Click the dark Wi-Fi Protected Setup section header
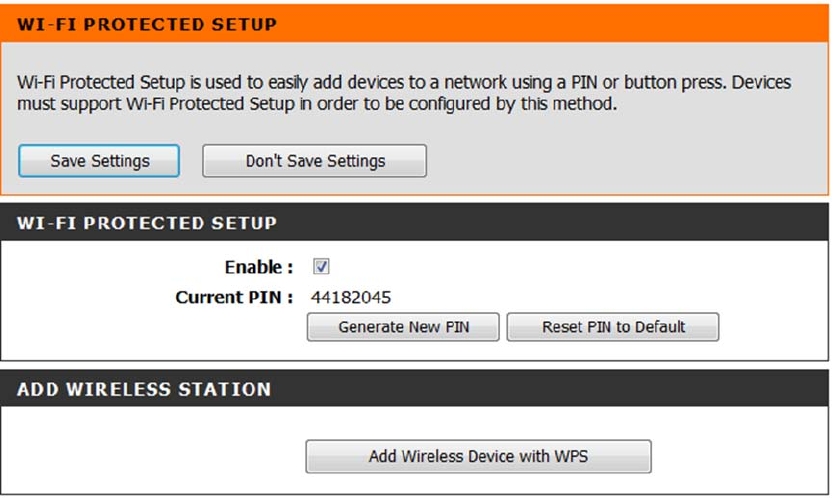Viewport: 832px width, 498px height. 146,223
